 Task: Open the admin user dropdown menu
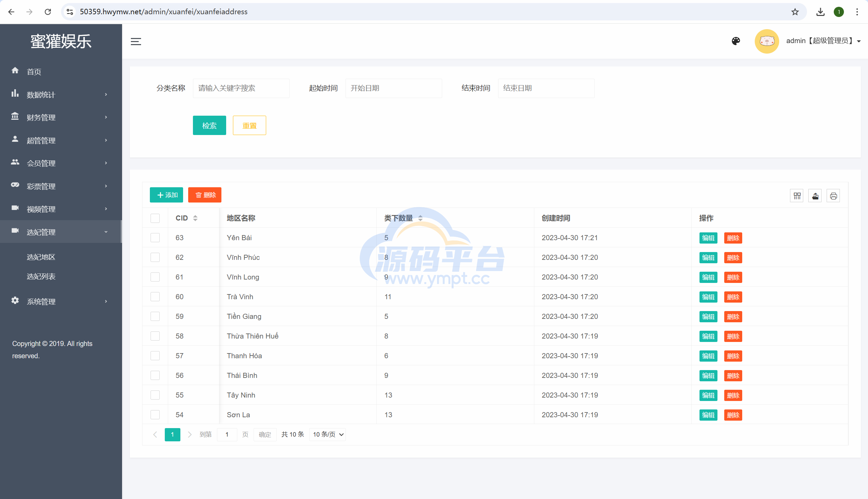click(824, 41)
